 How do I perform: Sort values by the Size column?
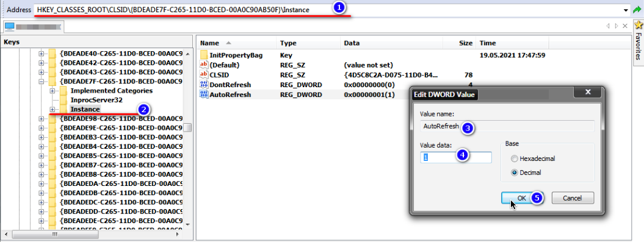(x=460, y=43)
